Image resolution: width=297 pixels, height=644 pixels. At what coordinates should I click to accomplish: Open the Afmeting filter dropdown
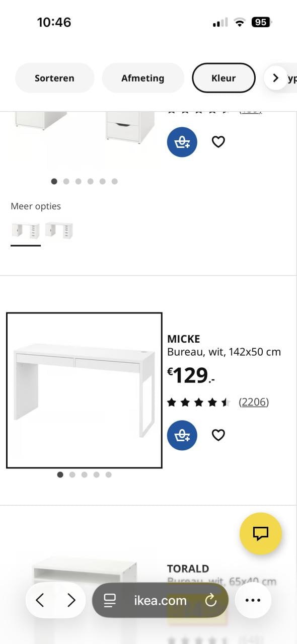click(143, 78)
